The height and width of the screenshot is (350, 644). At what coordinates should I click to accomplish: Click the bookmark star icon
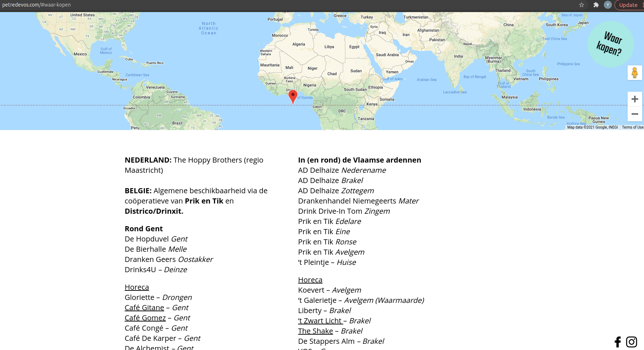point(582,5)
